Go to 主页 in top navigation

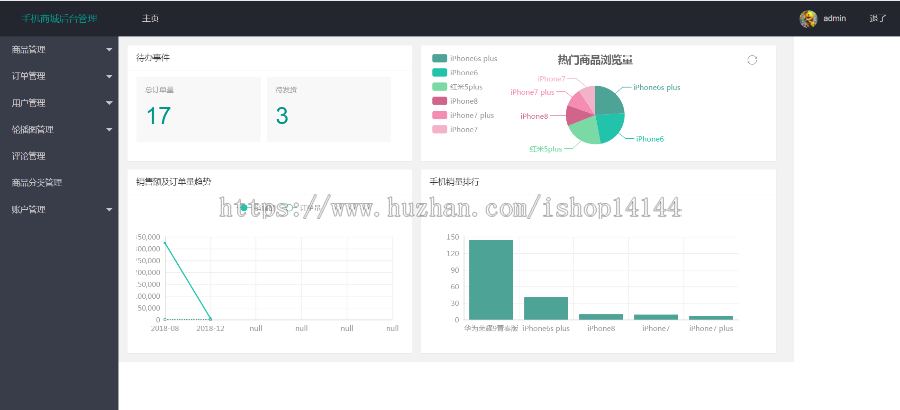[150, 18]
